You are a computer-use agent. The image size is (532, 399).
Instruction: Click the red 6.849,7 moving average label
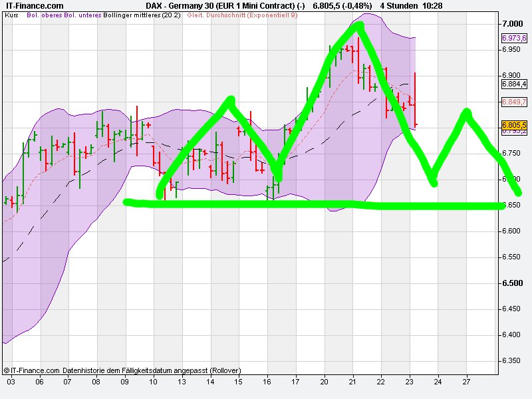(514, 100)
